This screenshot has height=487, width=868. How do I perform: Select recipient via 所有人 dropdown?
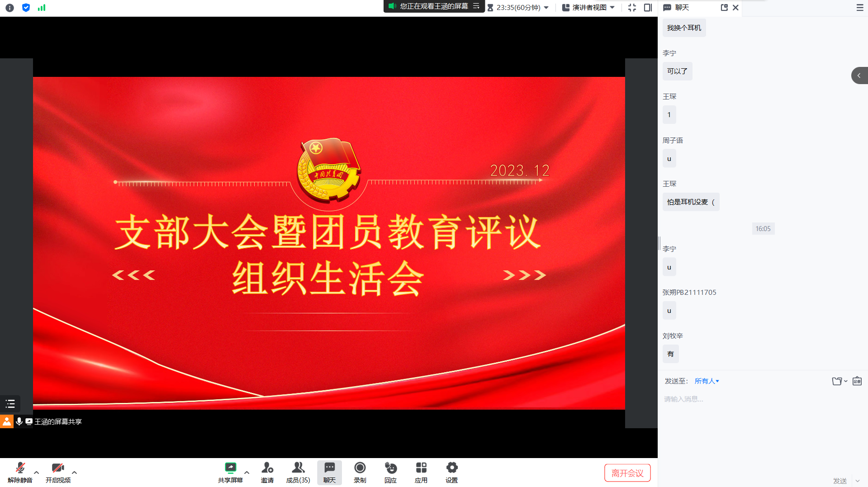coord(707,381)
